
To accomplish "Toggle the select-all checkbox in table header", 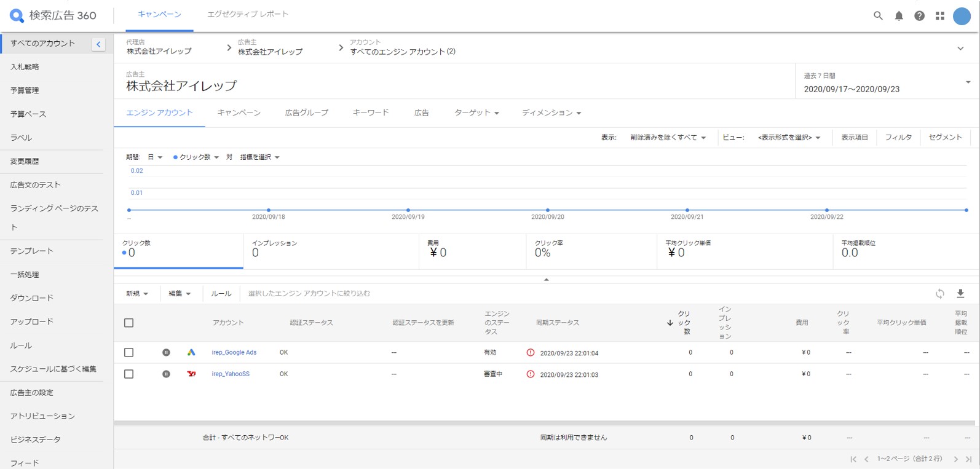I will (129, 323).
